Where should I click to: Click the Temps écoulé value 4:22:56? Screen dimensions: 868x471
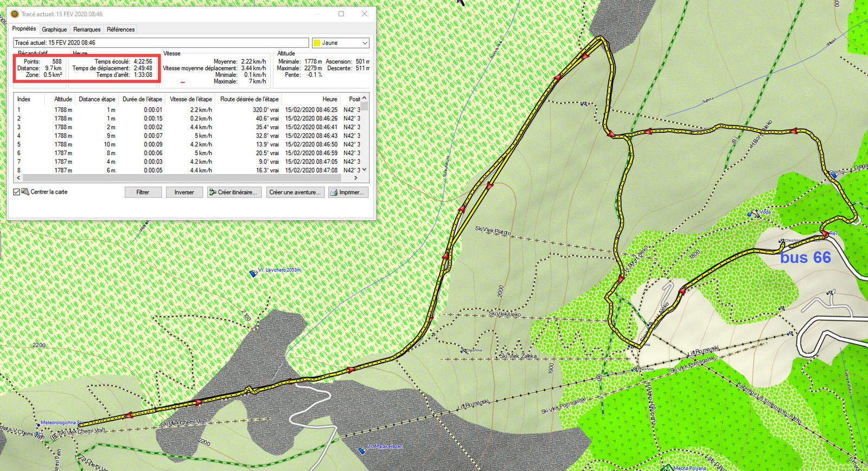click(x=143, y=62)
